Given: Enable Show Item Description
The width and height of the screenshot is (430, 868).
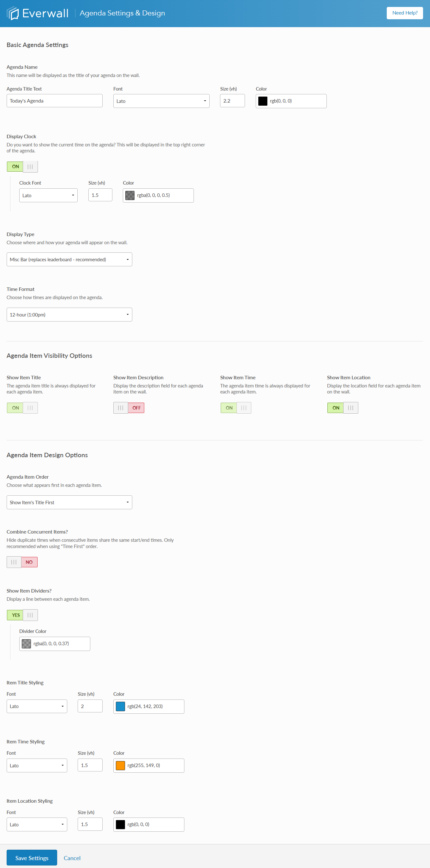Looking at the screenshot, I should (120, 408).
